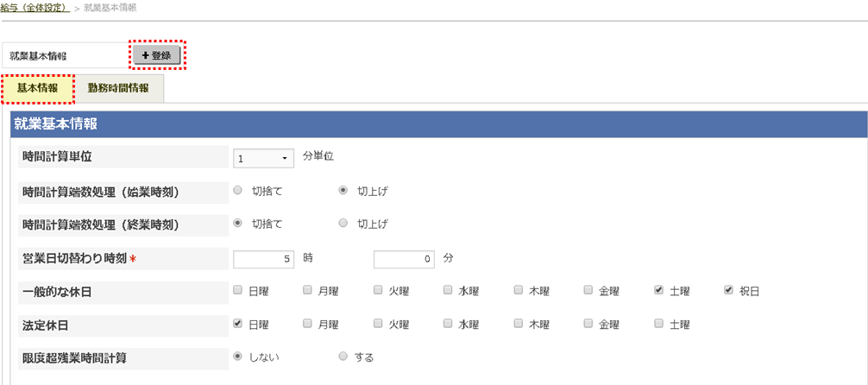Check 水曜 under 一般的な休日

coord(449,291)
